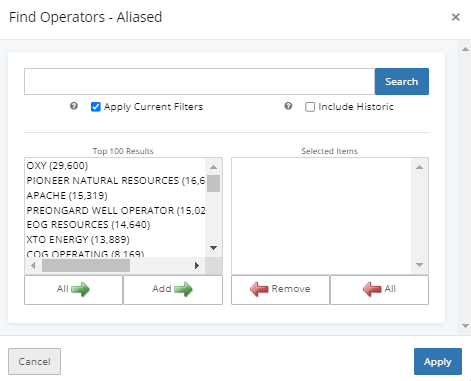Click the Add green arrow button
The width and height of the screenshot is (471, 381).
(x=173, y=290)
